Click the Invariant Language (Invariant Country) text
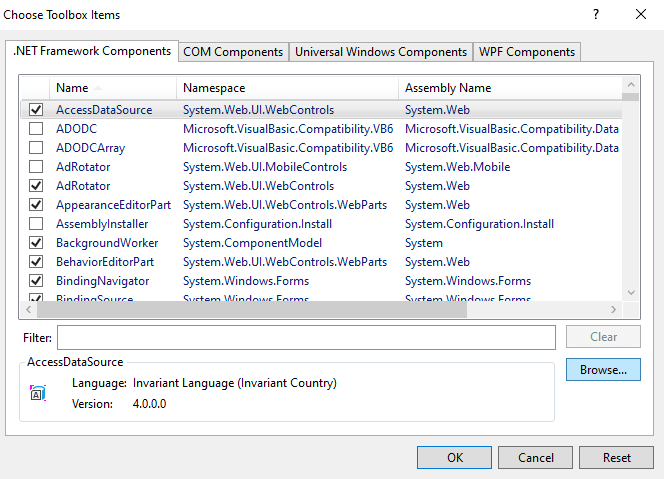Viewport: 664px width, 479px height. pyautogui.click(x=235, y=383)
